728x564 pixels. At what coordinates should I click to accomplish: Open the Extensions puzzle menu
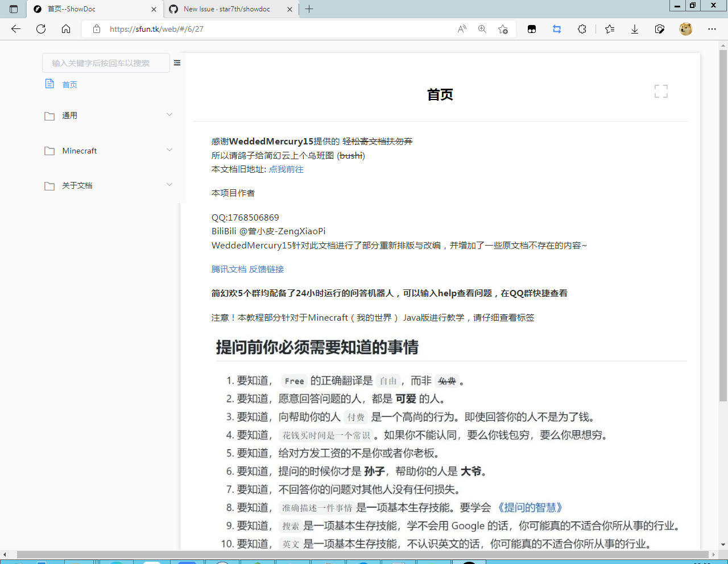[582, 29]
